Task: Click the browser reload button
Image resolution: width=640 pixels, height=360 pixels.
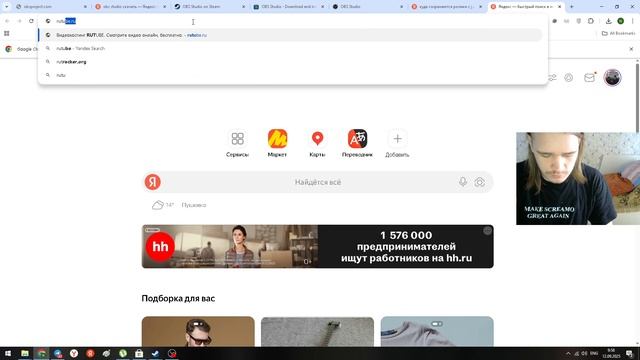Action: [x=31, y=21]
